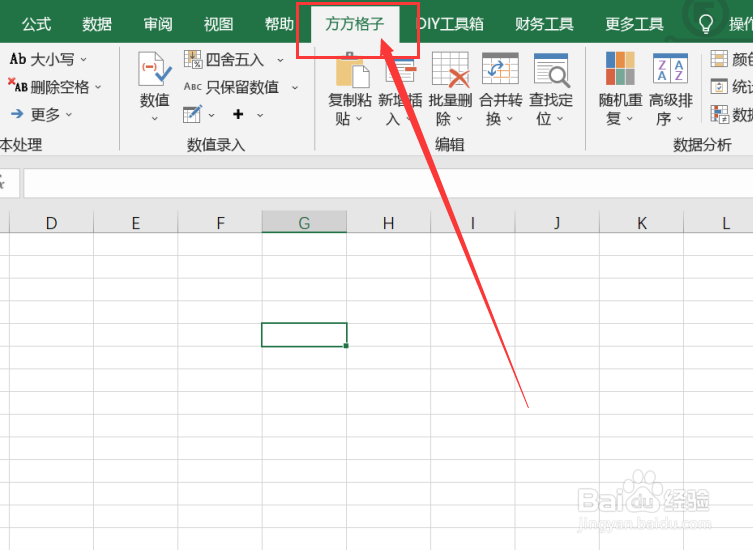The image size is (753, 550).
Task: Click the 颜色 analysis icon
Action: (719, 59)
